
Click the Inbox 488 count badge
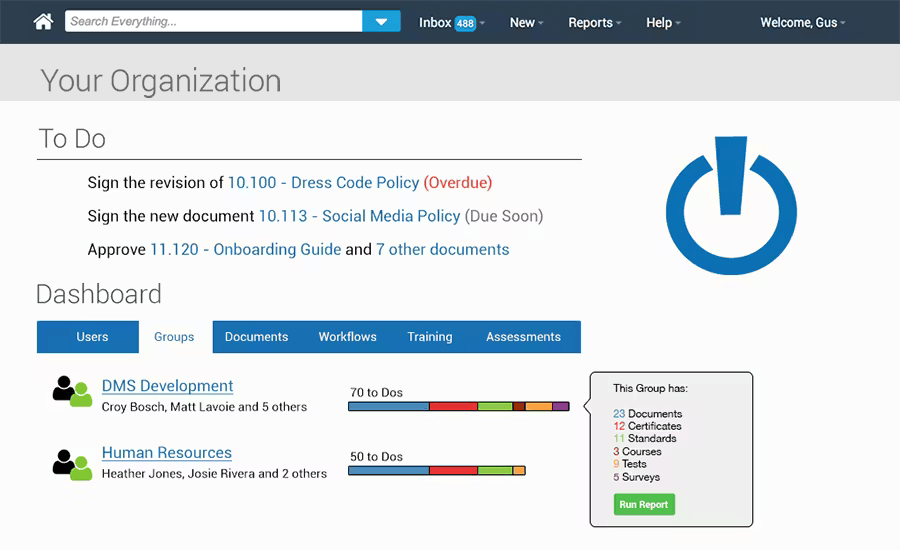pos(465,23)
